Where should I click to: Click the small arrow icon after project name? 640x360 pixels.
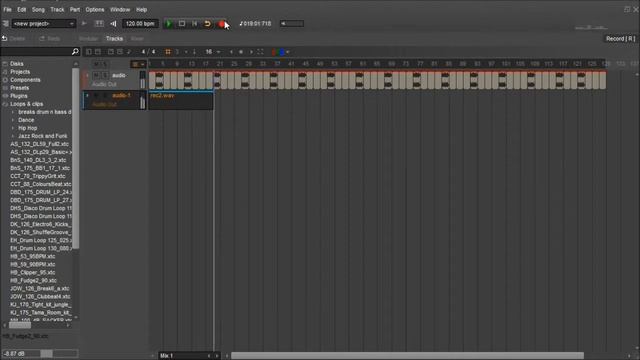pos(84,24)
